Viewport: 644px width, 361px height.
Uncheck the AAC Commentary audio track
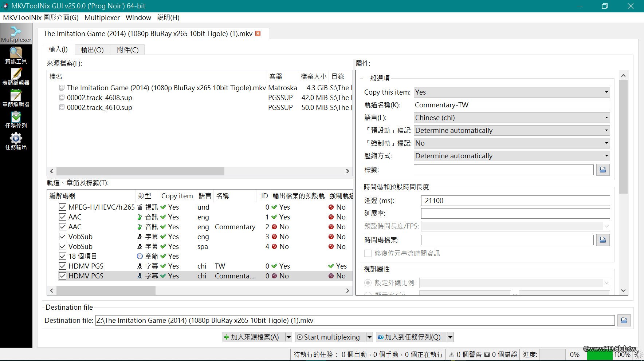pyautogui.click(x=63, y=227)
